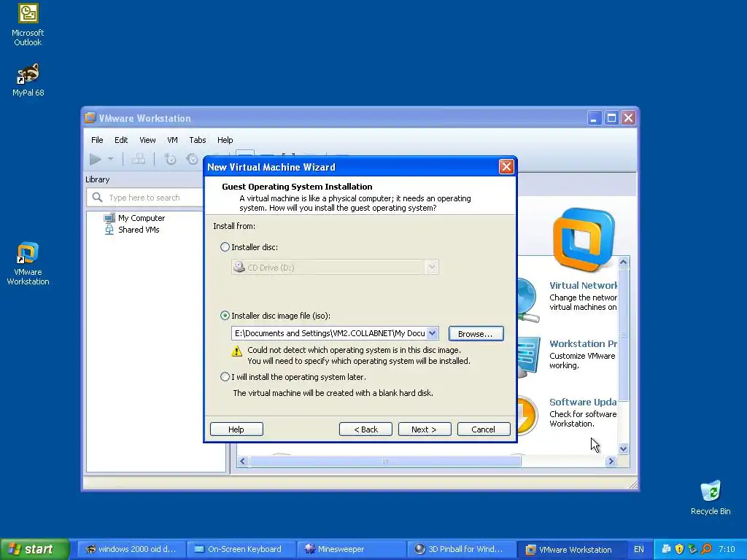Click the Shared VMs library icon
This screenshot has width=747, height=560.
pyautogui.click(x=109, y=230)
